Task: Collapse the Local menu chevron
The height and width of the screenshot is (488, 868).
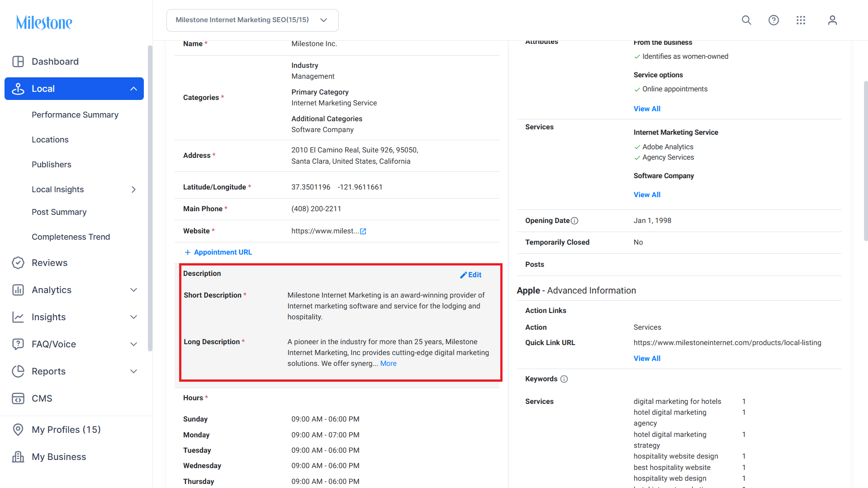Action: coord(133,89)
